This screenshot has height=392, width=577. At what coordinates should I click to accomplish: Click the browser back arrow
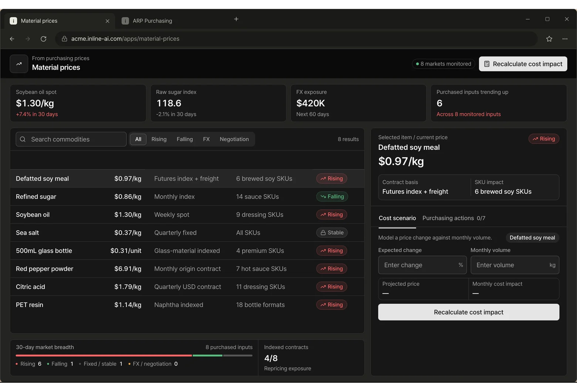click(x=12, y=39)
